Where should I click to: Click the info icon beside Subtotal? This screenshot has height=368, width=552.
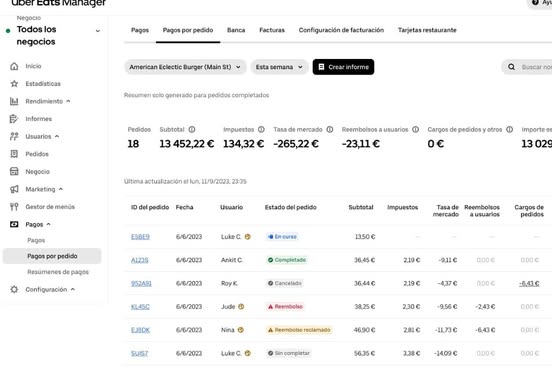192,130
